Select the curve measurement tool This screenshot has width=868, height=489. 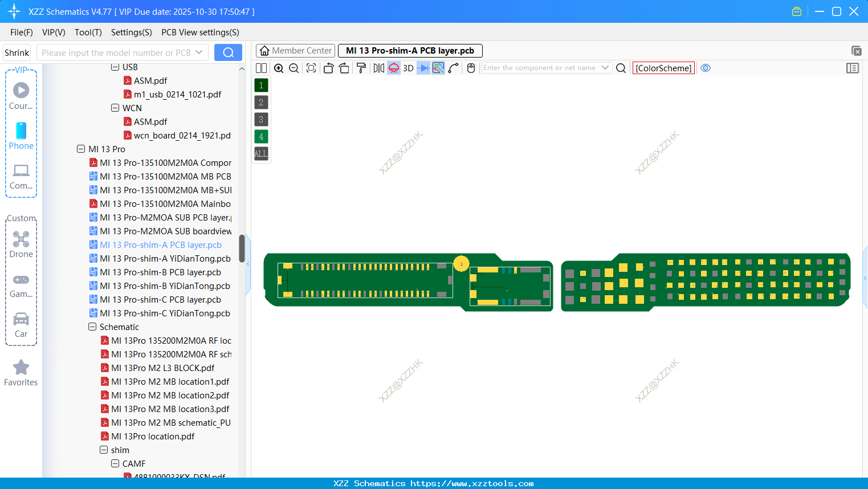click(453, 68)
